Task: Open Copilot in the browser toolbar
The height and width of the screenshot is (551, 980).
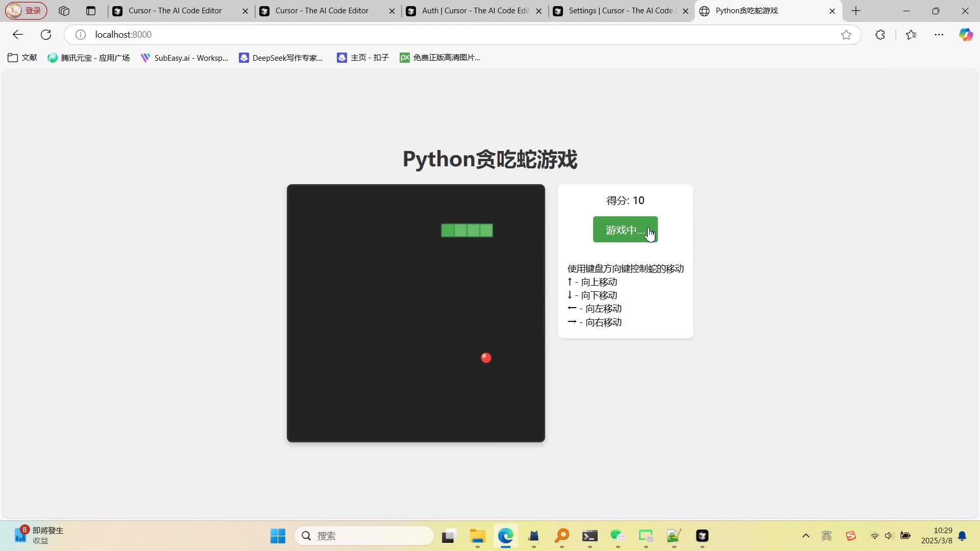Action: 966,34
